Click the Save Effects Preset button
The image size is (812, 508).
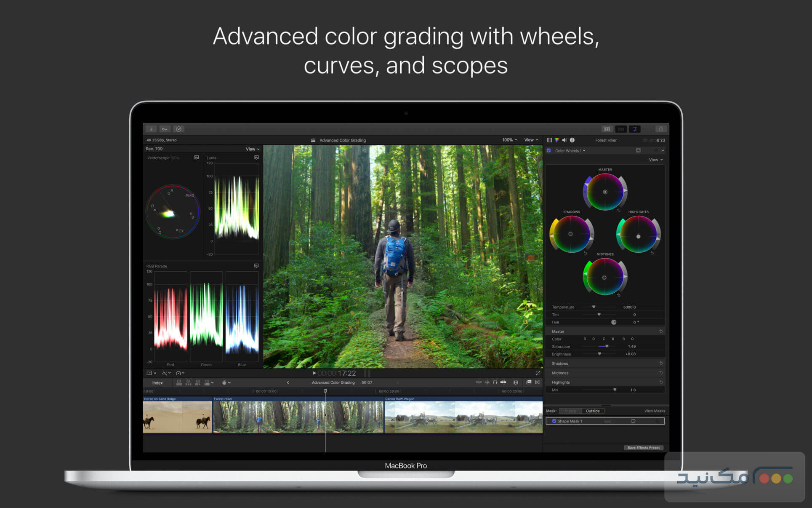point(644,447)
